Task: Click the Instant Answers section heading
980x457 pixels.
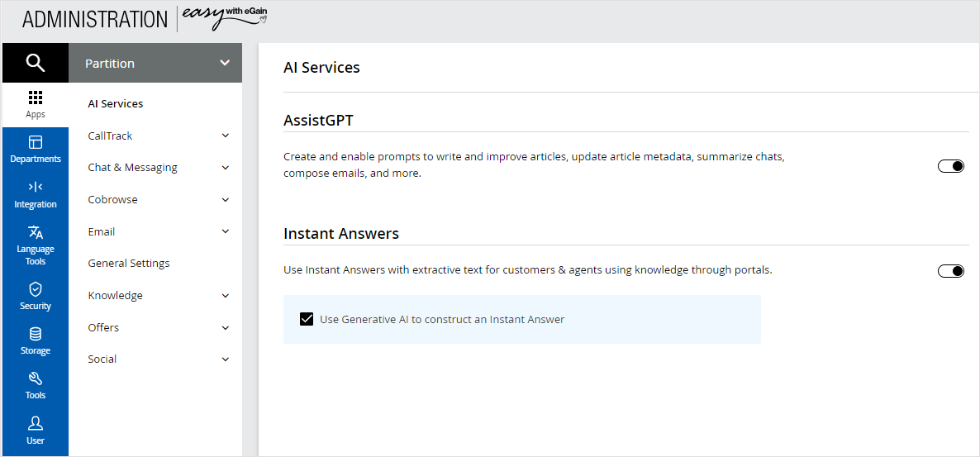Action: click(341, 234)
